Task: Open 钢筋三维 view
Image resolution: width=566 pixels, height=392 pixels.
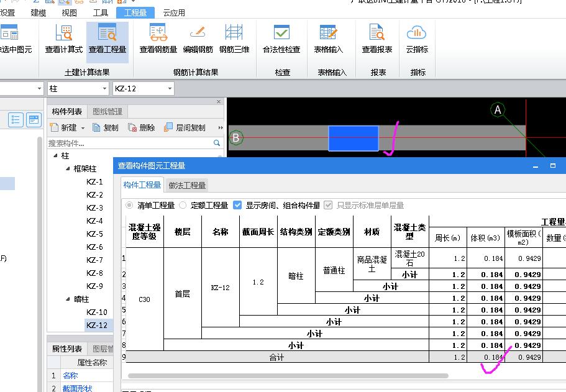Action: tap(234, 39)
